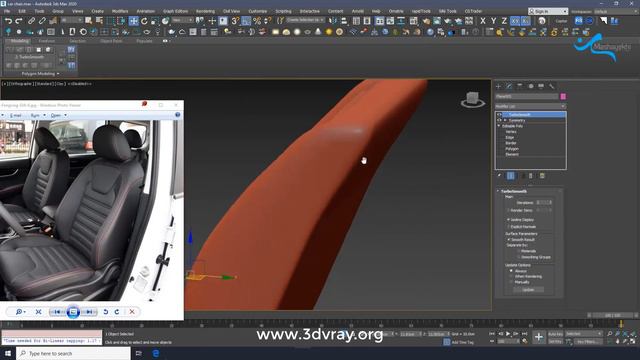This screenshot has height=360, width=640.
Task: Expand the Symmetry modifier in stack
Action: (x=505, y=120)
